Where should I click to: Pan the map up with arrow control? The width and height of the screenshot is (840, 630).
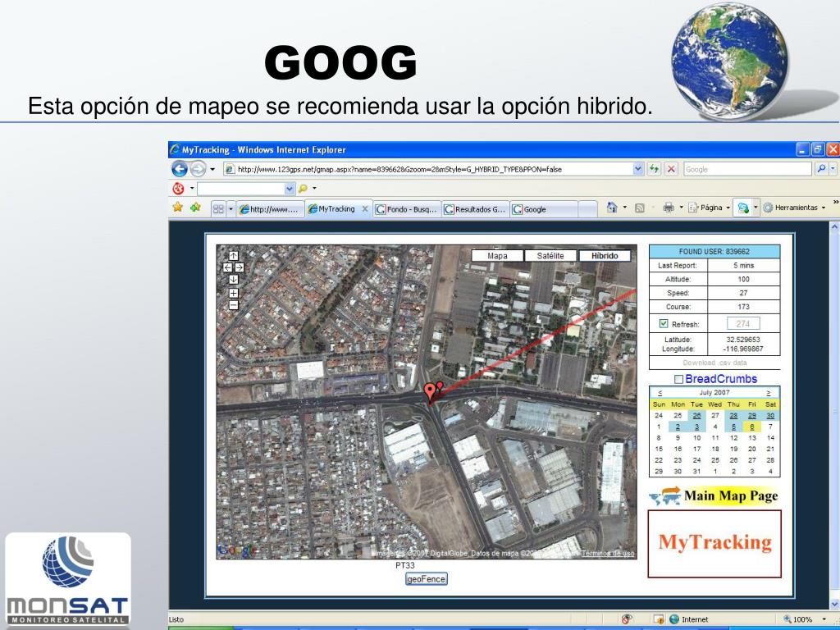234,256
